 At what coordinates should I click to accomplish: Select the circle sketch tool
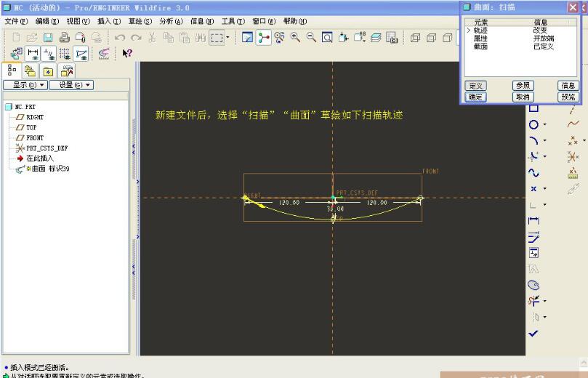[533, 125]
